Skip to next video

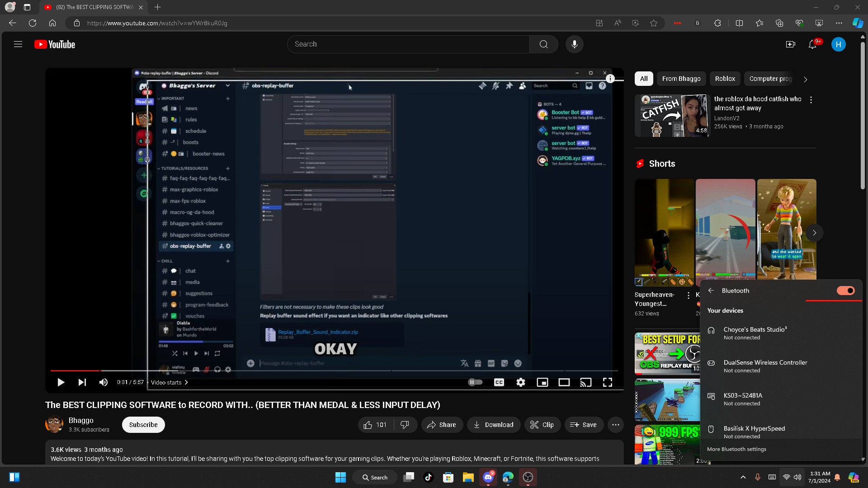pyautogui.click(x=82, y=382)
